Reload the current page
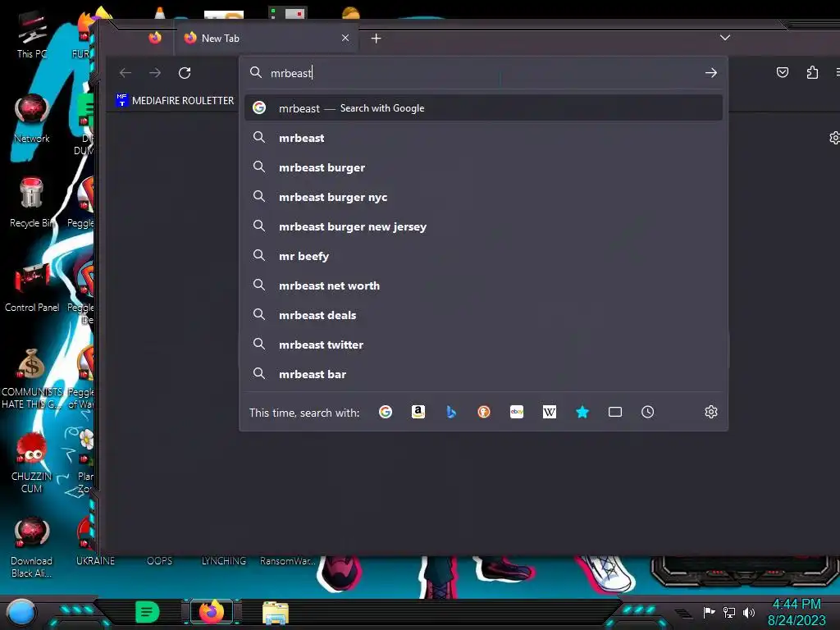 [185, 73]
